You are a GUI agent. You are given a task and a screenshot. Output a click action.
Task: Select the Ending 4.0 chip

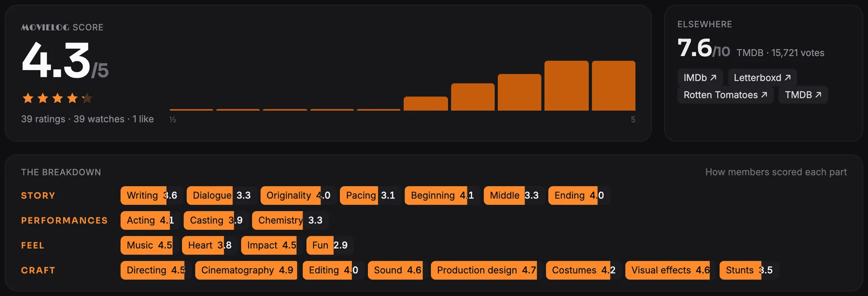579,196
